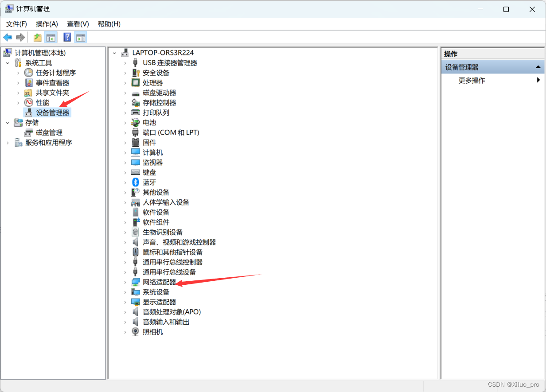Screen dimensions: 546x392
Task: Select the 软件设备 category
Action: tap(156, 212)
